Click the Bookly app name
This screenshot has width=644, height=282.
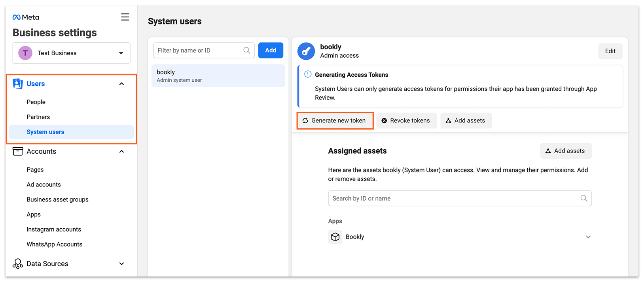(x=355, y=237)
